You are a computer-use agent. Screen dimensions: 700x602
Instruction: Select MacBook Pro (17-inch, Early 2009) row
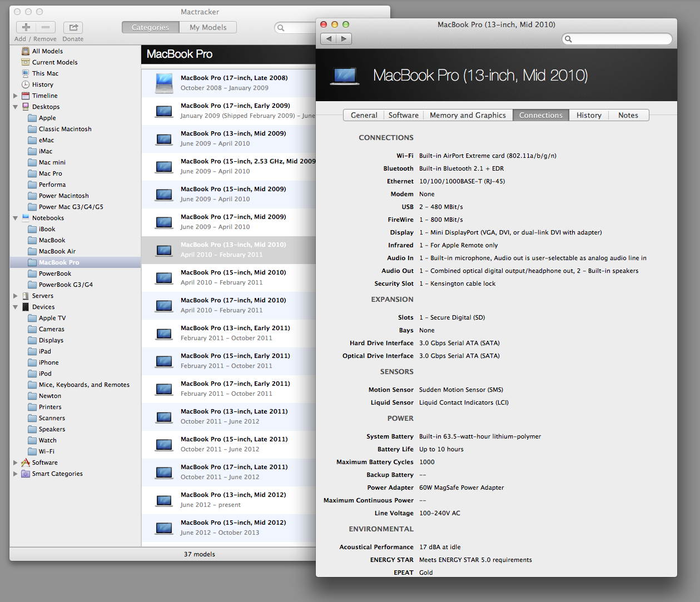[x=229, y=111]
